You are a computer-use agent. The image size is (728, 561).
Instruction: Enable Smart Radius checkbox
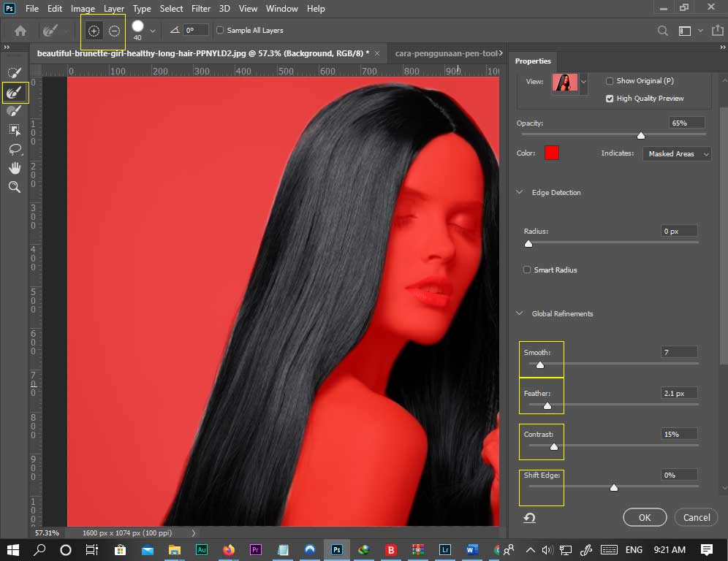coord(526,270)
